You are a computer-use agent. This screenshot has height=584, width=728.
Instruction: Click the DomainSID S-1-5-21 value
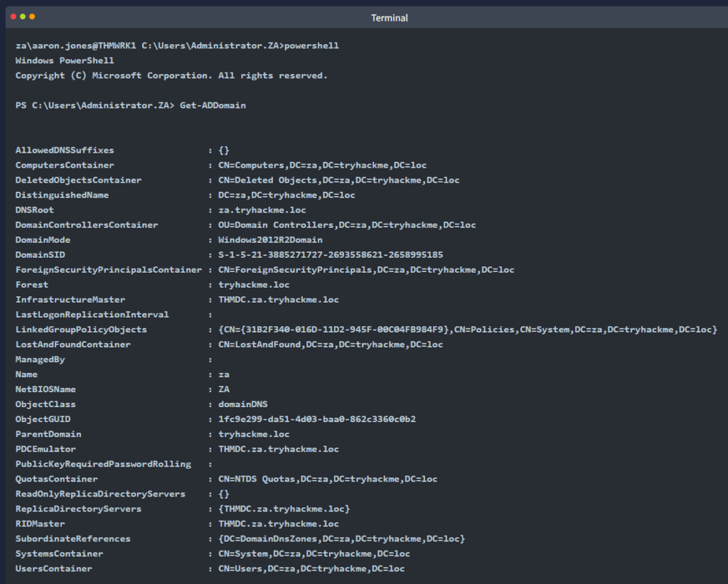pyautogui.click(x=331, y=254)
